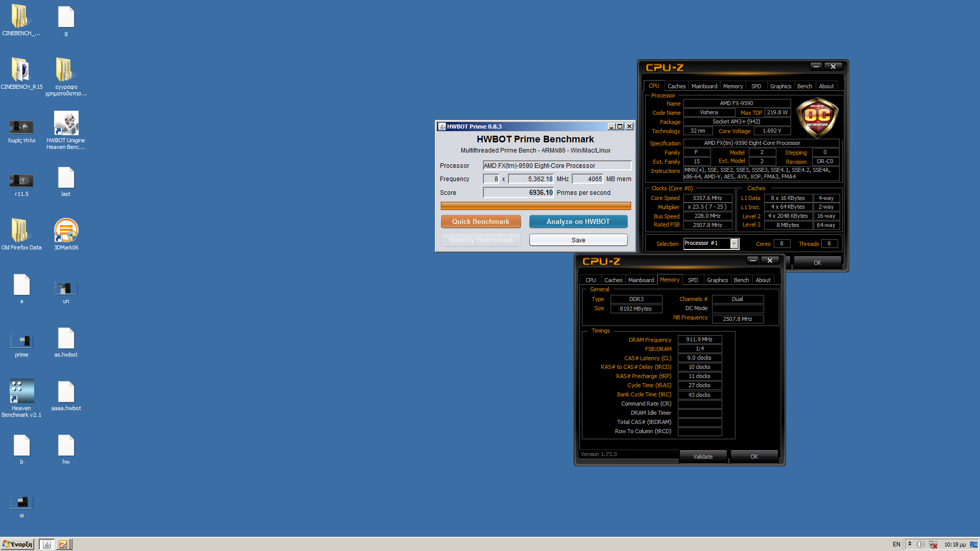The image size is (980, 551).
Task: Select the Χωρίς τίτλο image icon
Action: (21, 130)
